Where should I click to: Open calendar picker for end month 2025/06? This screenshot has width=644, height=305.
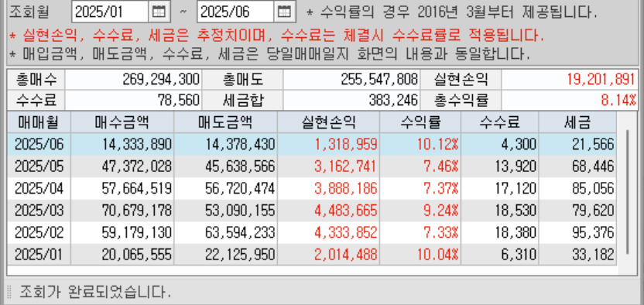pyautogui.click(x=284, y=12)
